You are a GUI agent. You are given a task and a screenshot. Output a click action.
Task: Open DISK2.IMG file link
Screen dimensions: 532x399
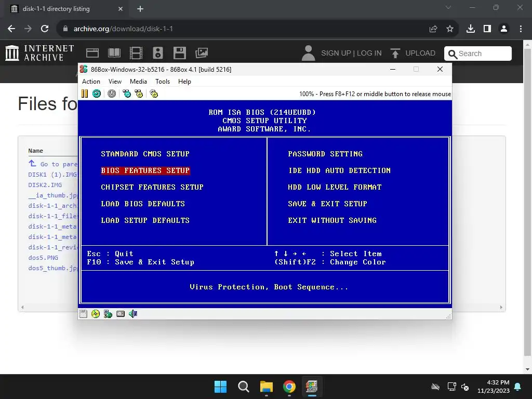click(x=45, y=185)
